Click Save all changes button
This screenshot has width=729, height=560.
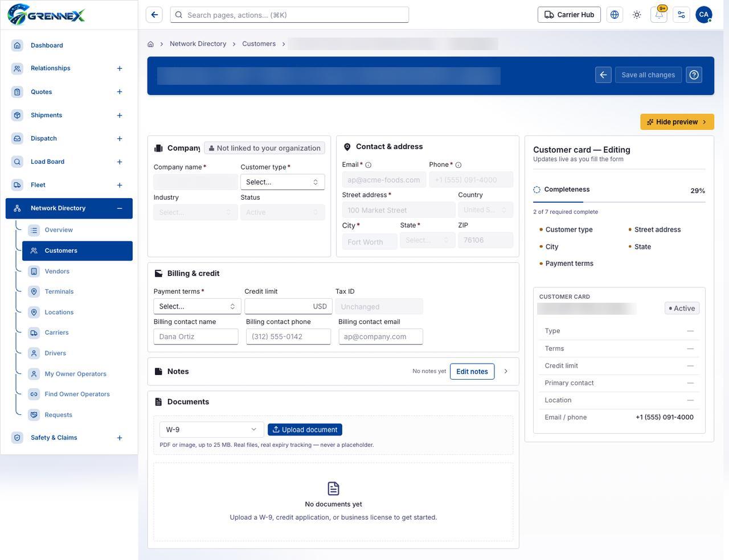648,75
